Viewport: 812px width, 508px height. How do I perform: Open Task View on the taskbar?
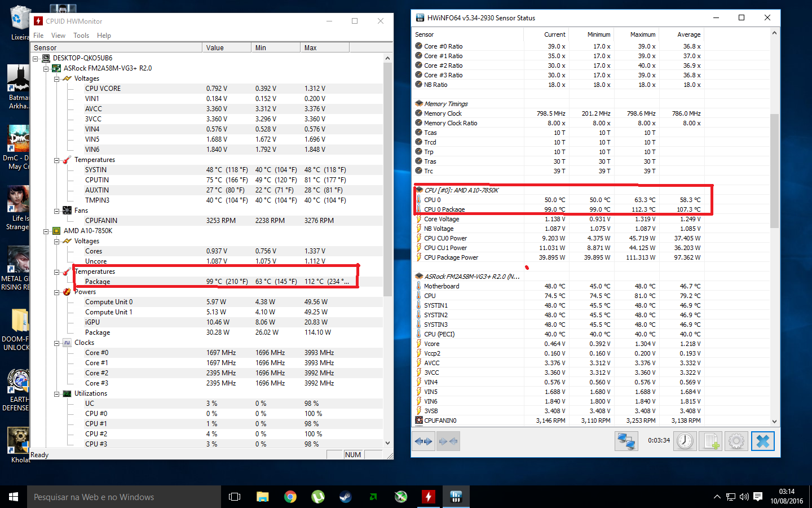[x=235, y=497]
